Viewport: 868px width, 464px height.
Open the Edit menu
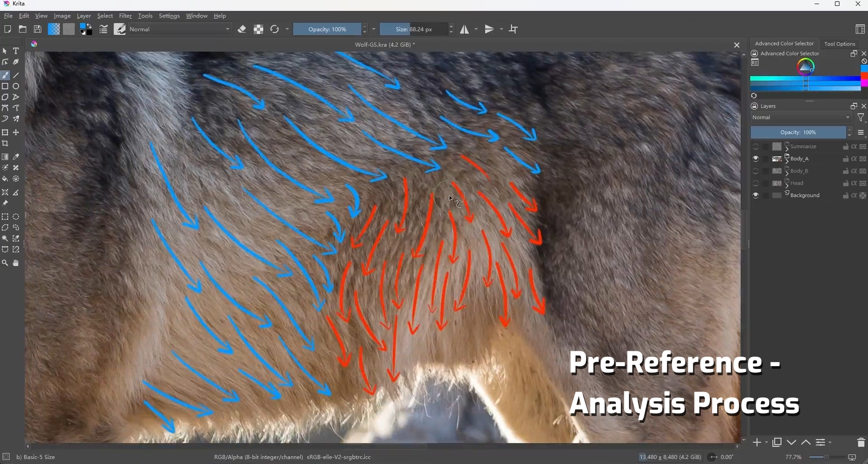tap(24, 16)
